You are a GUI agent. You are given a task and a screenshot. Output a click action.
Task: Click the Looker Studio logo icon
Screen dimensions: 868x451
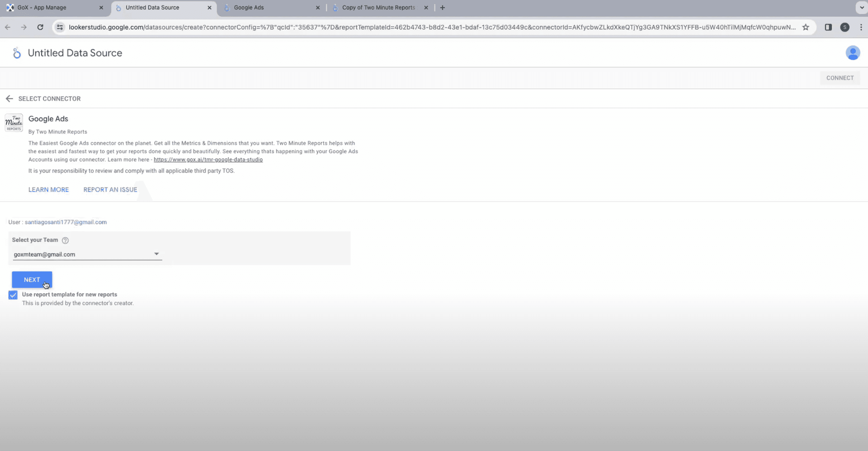tap(17, 53)
